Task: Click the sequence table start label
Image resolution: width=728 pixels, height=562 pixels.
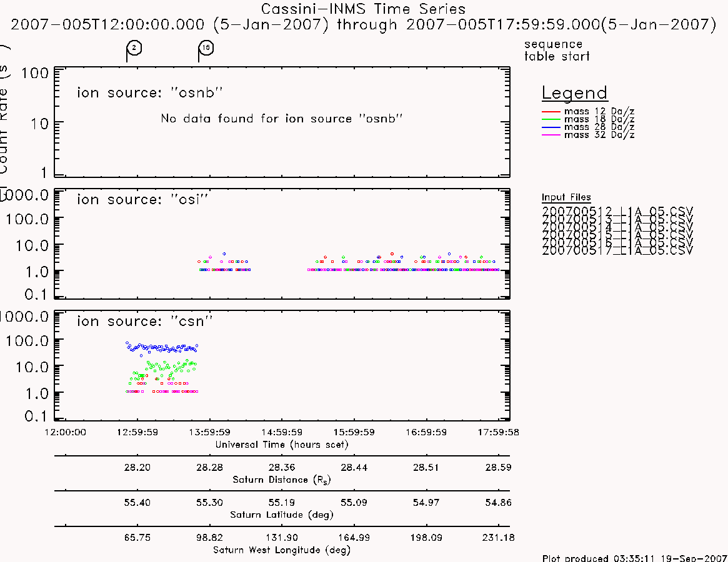Action: (557, 50)
